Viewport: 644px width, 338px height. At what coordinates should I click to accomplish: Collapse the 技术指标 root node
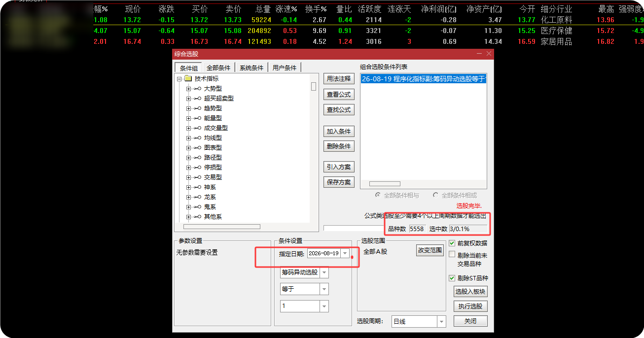179,79
